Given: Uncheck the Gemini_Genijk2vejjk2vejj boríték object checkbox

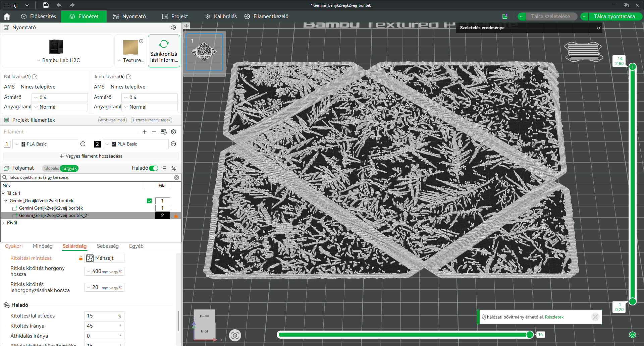Looking at the screenshot, I should pyautogui.click(x=149, y=201).
